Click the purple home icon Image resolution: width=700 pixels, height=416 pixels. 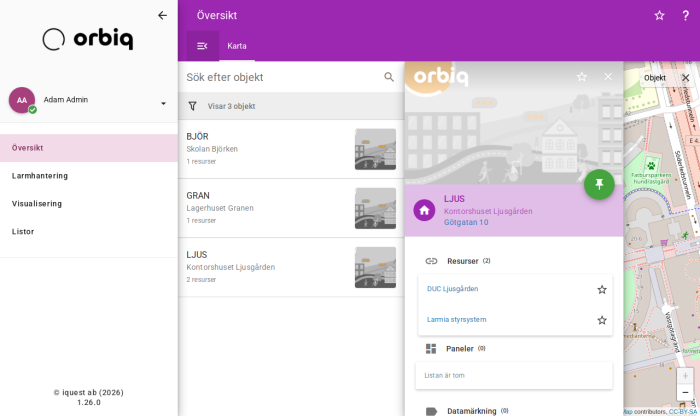coord(424,210)
